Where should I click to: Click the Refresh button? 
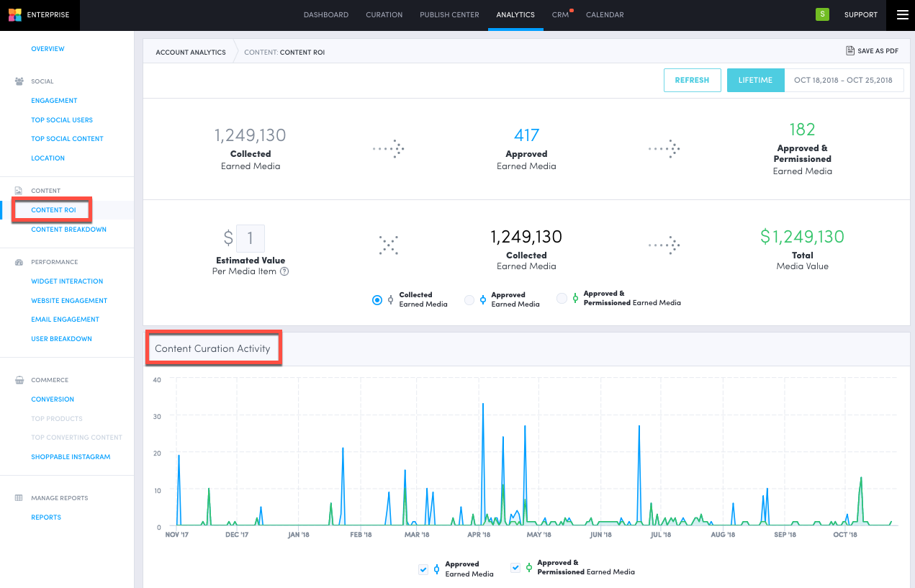[692, 80]
